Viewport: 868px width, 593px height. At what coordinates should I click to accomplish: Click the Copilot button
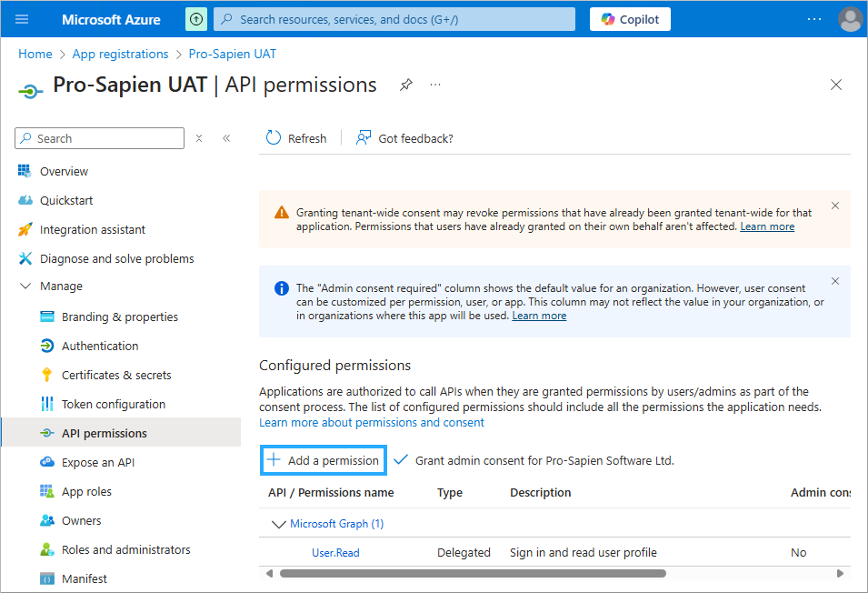(630, 19)
